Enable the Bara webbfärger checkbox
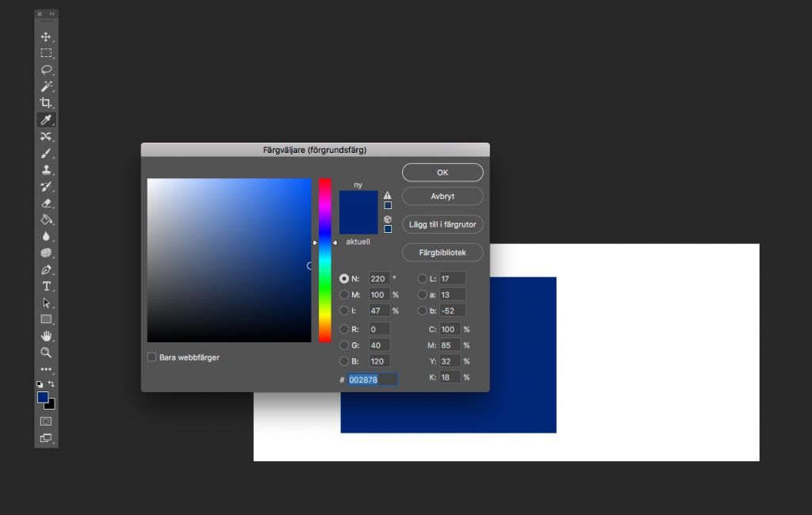The image size is (812, 515). (x=151, y=357)
